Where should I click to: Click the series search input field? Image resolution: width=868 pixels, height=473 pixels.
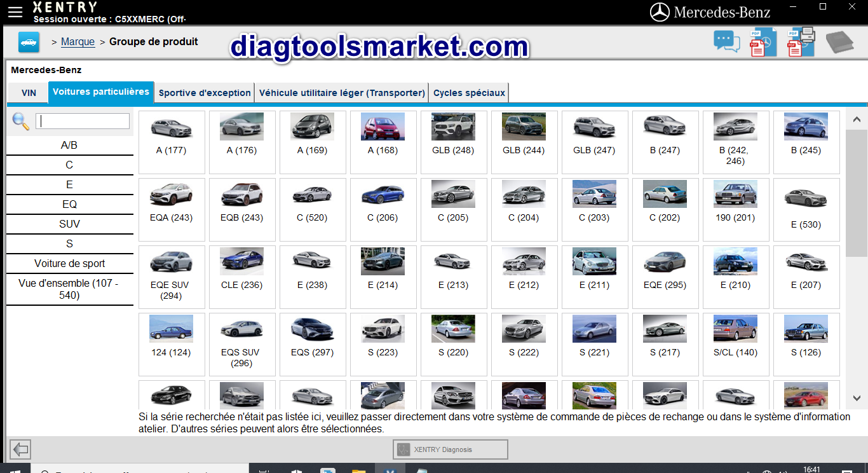tap(83, 121)
